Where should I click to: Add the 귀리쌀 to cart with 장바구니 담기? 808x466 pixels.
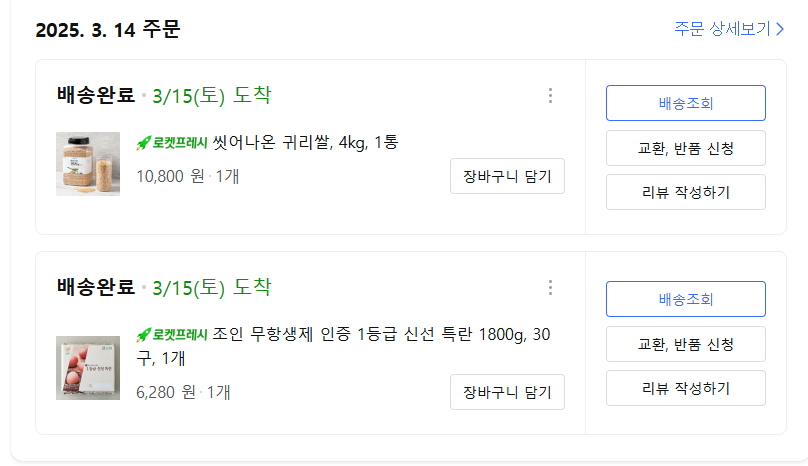pos(507,176)
